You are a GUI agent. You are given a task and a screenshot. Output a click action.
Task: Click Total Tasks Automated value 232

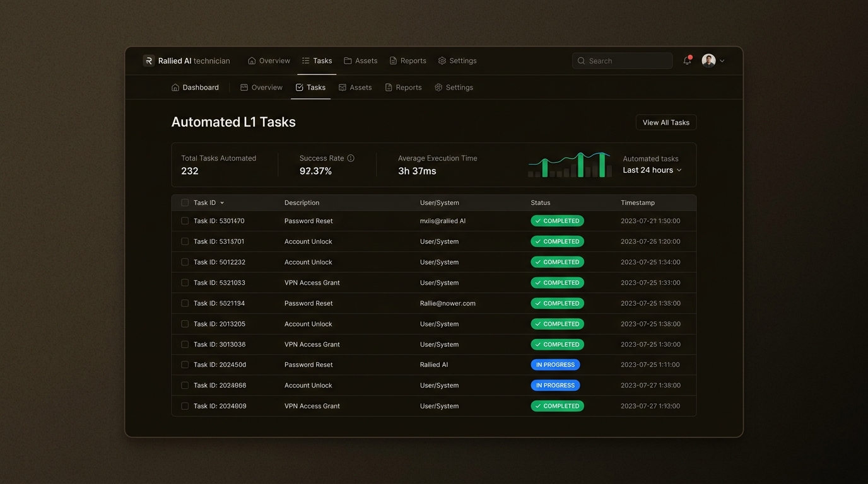pyautogui.click(x=190, y=171)
